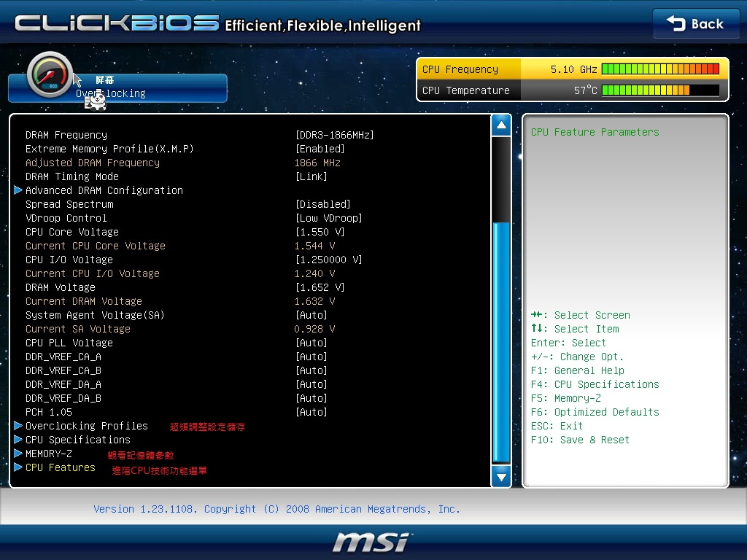Change DDR_VREF_CA_B Auto value
The image size is (747, 560).
coord(311,370)
